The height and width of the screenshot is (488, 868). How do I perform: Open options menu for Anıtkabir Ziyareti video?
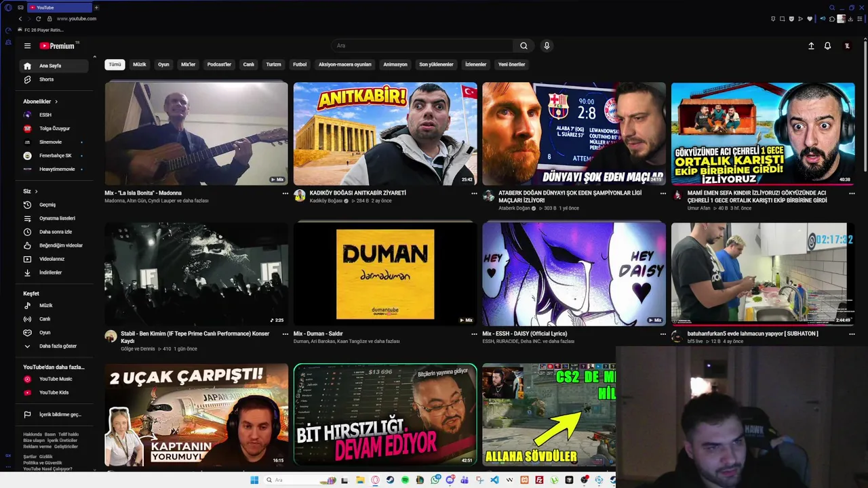[474, 193]
